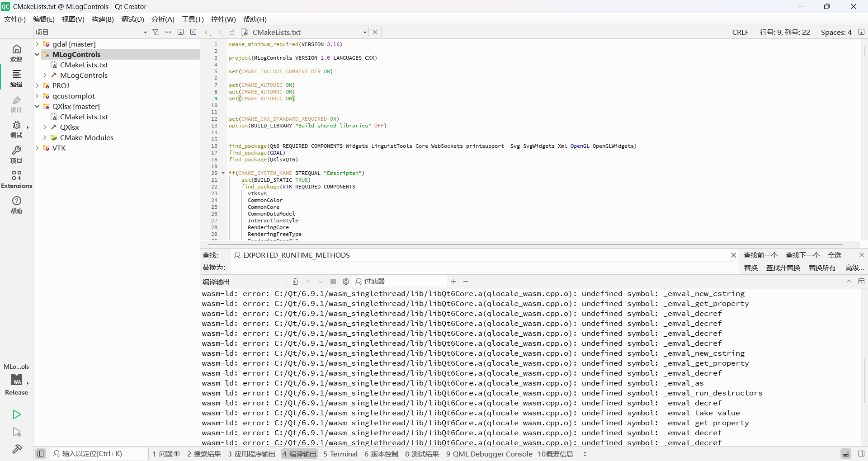
Task: Expand the PROJ project
Action: coord(38,85)
